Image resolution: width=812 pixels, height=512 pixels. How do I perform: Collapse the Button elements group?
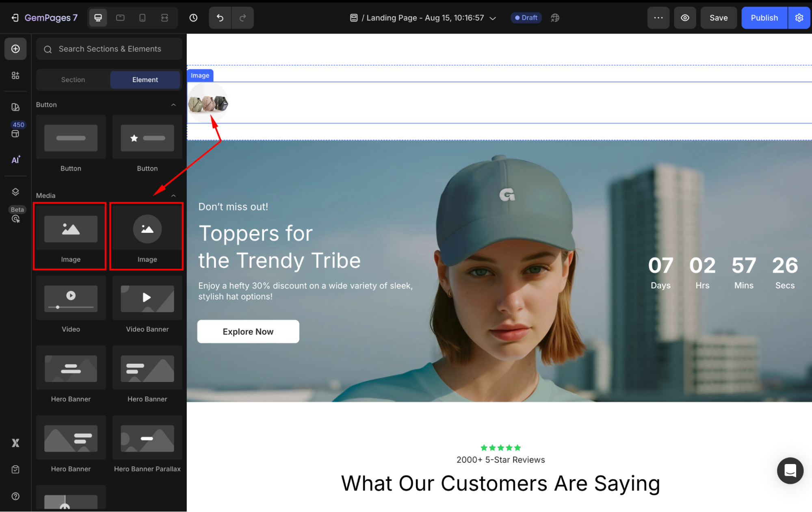pyautogui.click(x=173, y=105)
